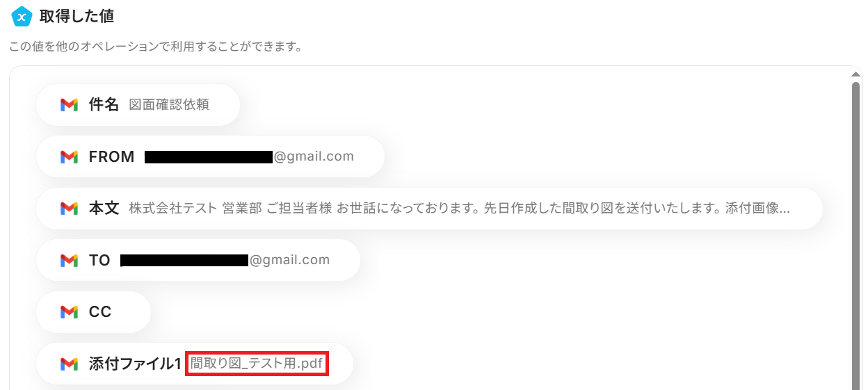Click the Gmail icon in 件名 pill
The width and height of the screenshot is (868, 390).
[69, 105]
